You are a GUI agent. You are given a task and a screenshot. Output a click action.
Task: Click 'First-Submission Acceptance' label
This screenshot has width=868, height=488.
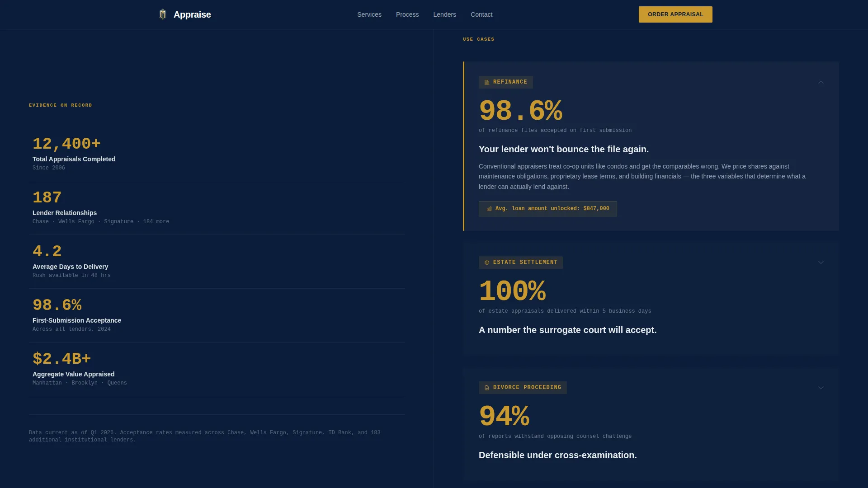77,320
